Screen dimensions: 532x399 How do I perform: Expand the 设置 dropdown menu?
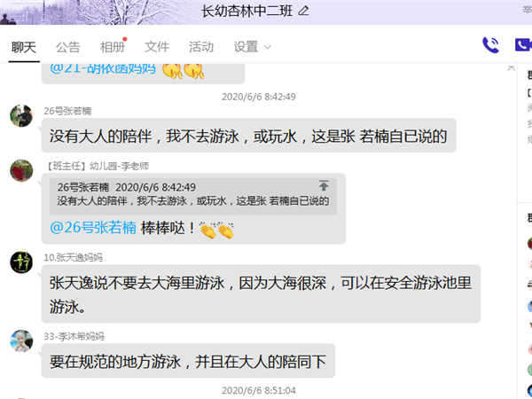coord(252,47)
